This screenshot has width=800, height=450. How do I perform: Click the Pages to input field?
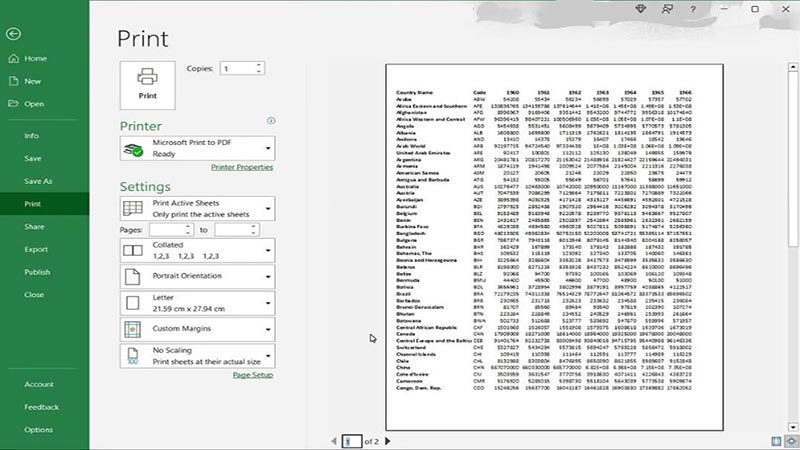[x=232, y=230]
